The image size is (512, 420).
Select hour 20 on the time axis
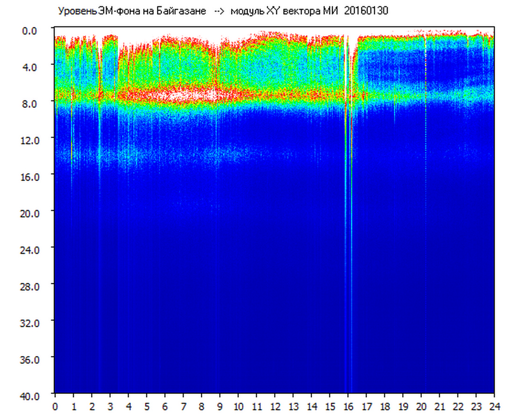[x=421, y=406]
